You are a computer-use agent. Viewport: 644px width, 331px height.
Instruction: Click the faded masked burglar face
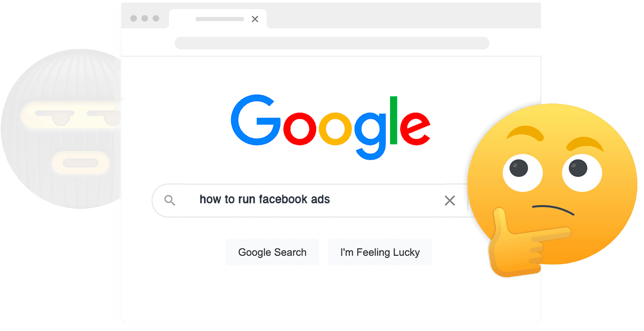coord(62,129)
